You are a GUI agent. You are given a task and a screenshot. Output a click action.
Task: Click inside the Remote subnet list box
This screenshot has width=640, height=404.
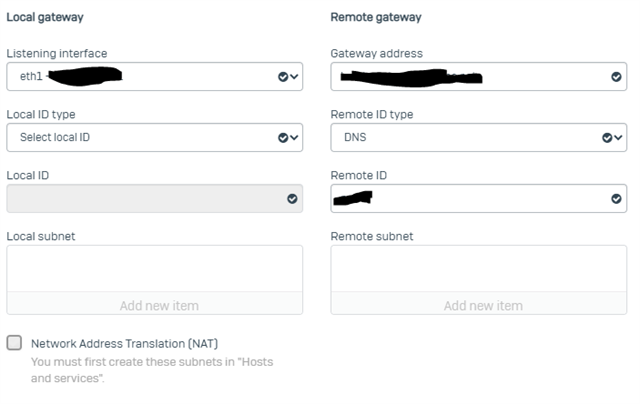click(479, 269)
